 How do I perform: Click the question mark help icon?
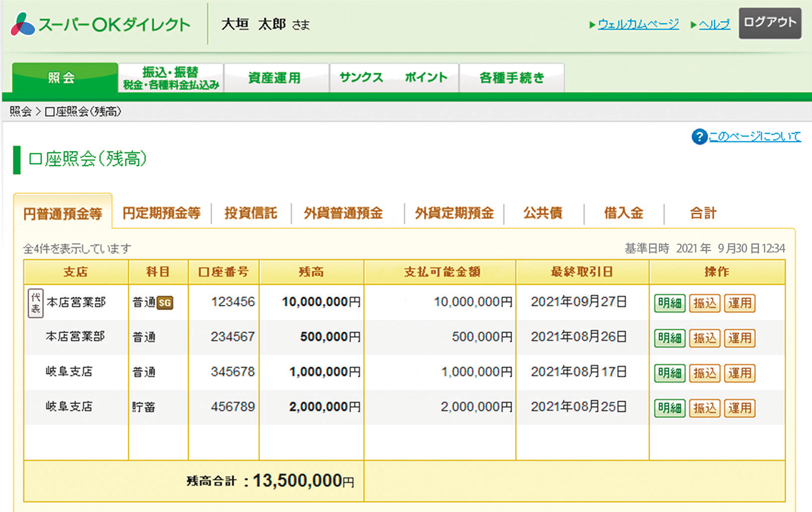699,136
